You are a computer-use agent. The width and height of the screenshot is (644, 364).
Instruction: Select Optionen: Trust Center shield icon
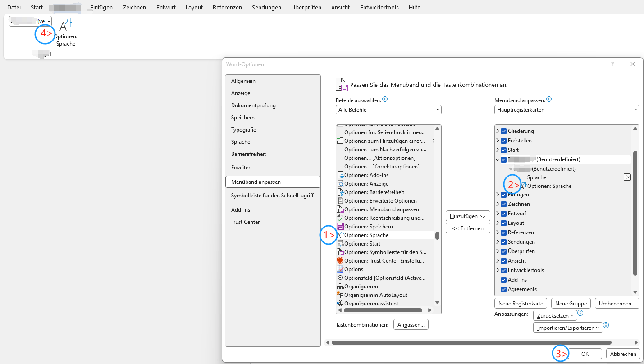[340, 261]
